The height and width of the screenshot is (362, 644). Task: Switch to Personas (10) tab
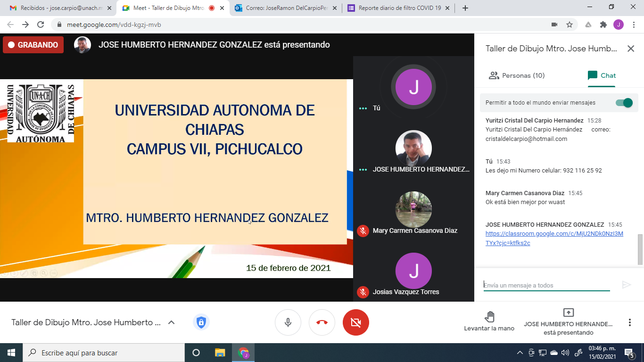point(517,75)
